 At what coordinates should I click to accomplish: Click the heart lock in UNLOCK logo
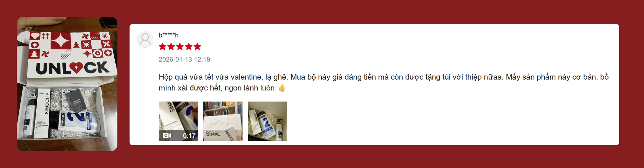(x=76, y=68)
